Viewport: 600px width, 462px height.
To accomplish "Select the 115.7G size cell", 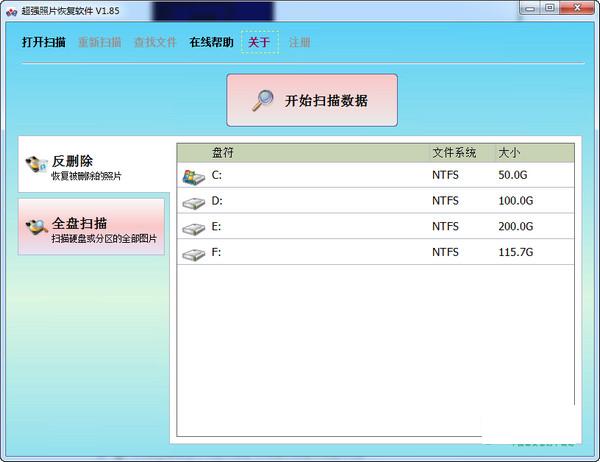I will coord(516,254).
